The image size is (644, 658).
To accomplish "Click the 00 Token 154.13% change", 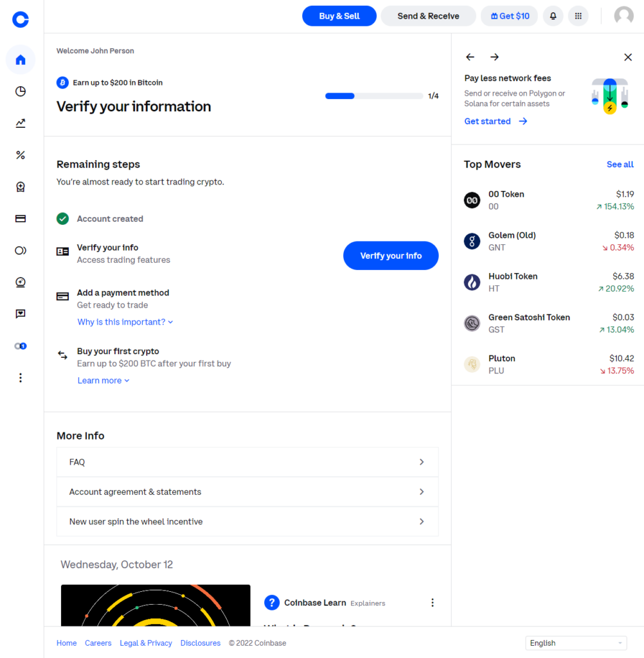I will point(615,206).
